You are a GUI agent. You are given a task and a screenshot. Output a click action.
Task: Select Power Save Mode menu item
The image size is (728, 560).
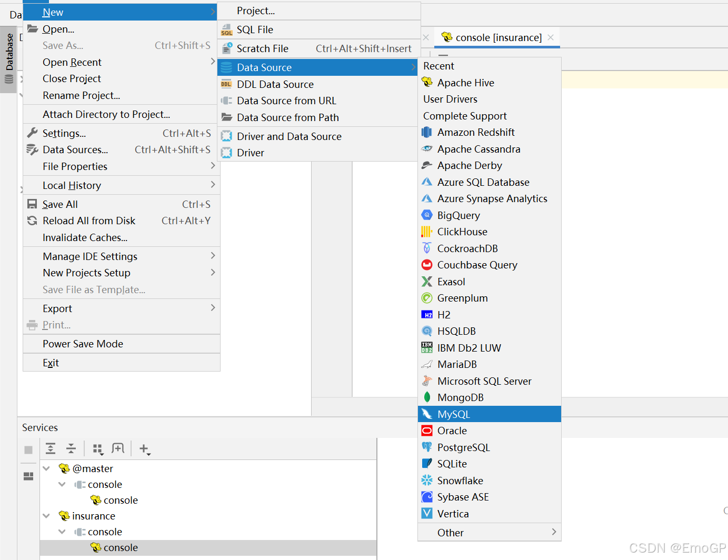122,344
